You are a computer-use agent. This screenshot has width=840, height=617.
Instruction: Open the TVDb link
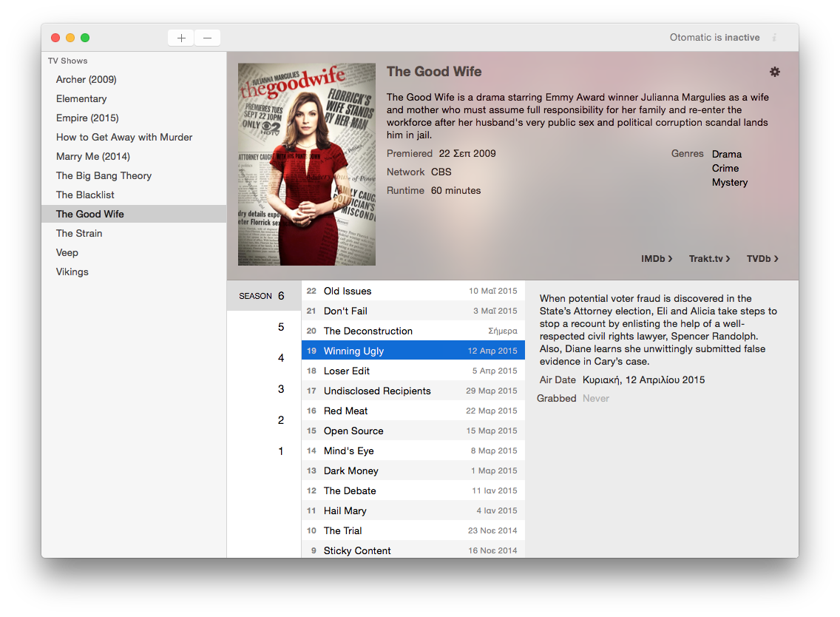tap(762, 258)
